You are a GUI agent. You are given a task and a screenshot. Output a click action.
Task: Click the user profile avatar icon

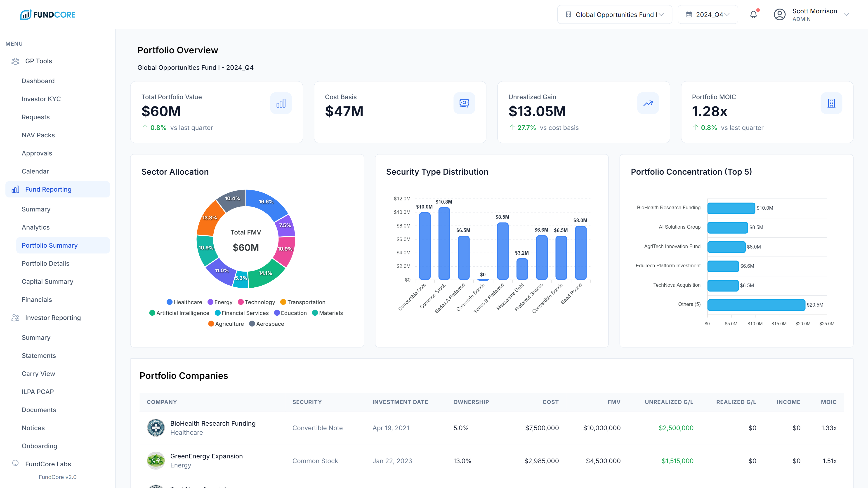tap(780, 14)
